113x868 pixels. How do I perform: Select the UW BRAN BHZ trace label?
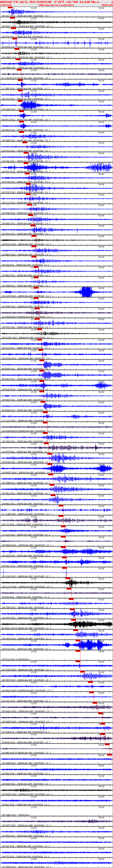(x=27, y=545)
